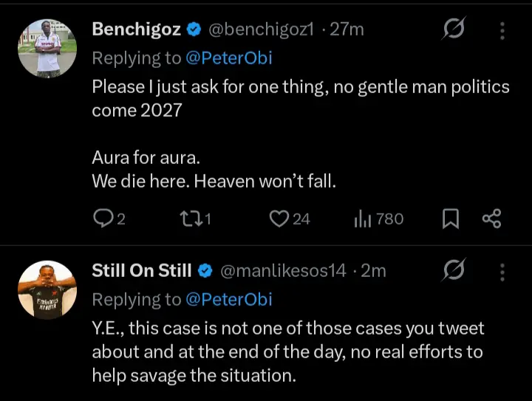Click the Still On Still display name
Viewport: 532px width, 401px height.
tap(141, 271)
